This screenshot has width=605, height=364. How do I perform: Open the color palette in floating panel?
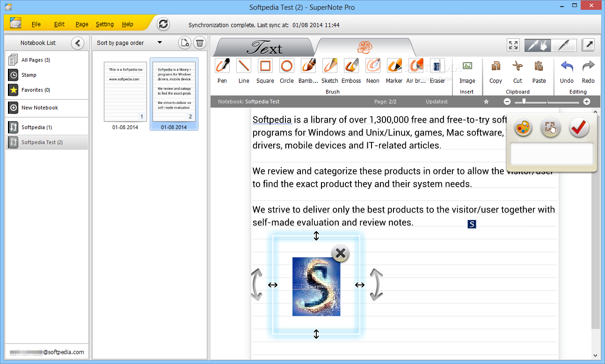(524, 128)
